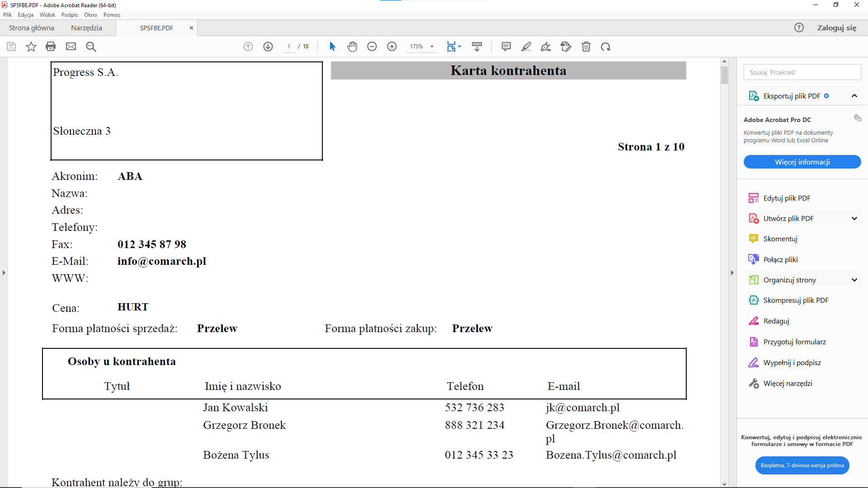Click the page number input field
This screenshot has height=488, width=868.
288,47
